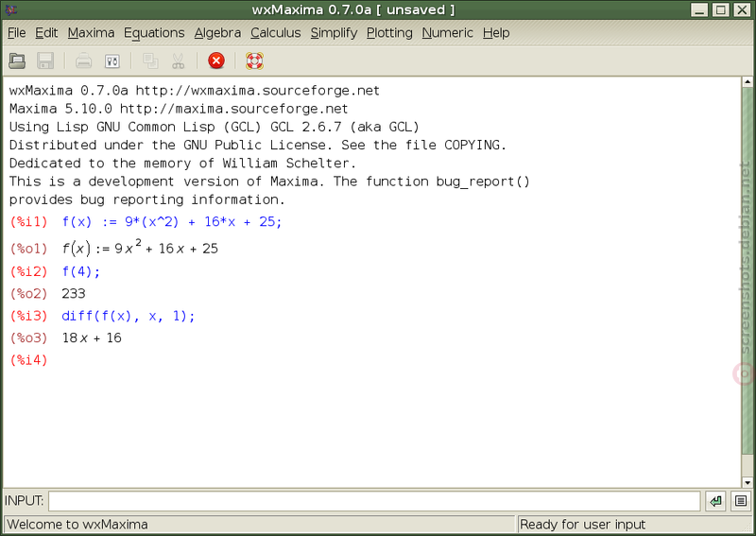Viewport: 756px width, 536px height.
Task: Open the Maxima menu
Action: [x=91, y=33]
